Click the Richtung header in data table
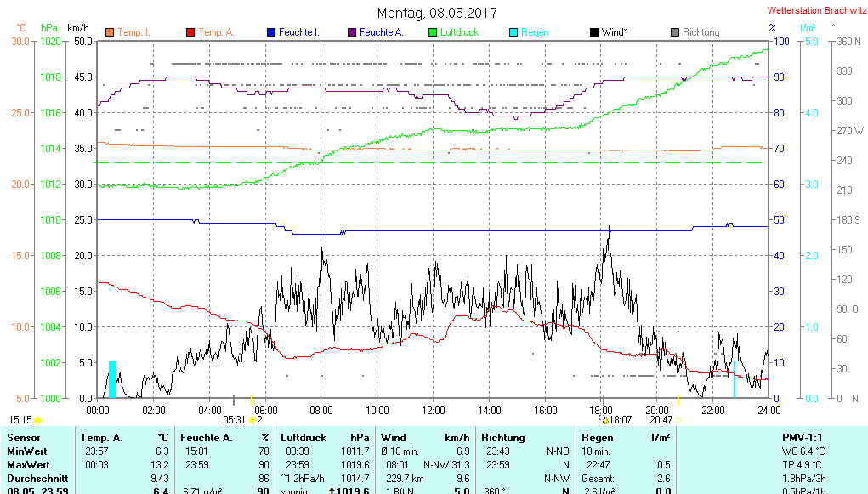868x494 pixels. (503, 438)
